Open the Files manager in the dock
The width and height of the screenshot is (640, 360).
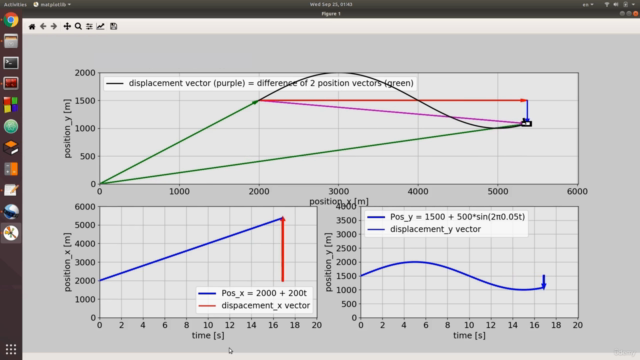11,41
